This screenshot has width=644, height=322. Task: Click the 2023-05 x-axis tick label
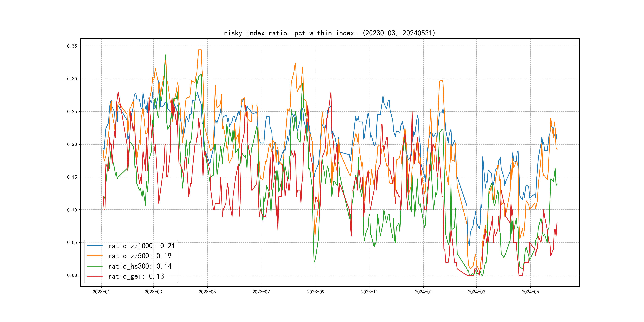pos(207,292)
